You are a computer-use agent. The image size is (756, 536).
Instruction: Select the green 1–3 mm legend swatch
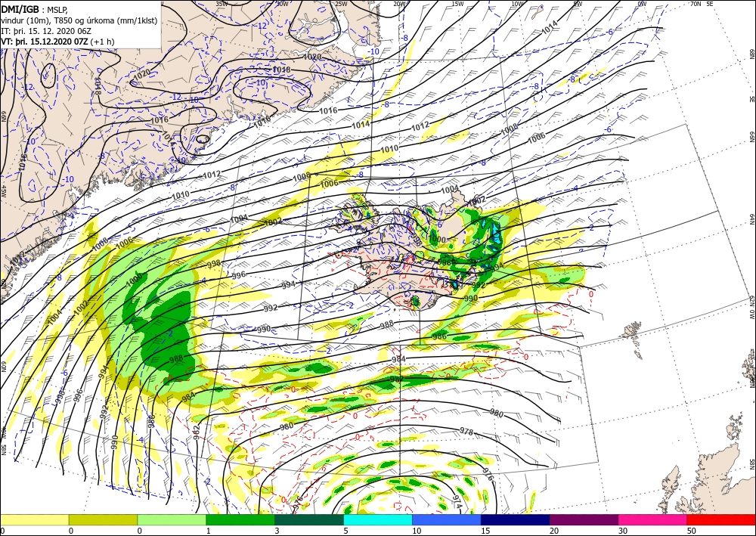tap(240, 519)
